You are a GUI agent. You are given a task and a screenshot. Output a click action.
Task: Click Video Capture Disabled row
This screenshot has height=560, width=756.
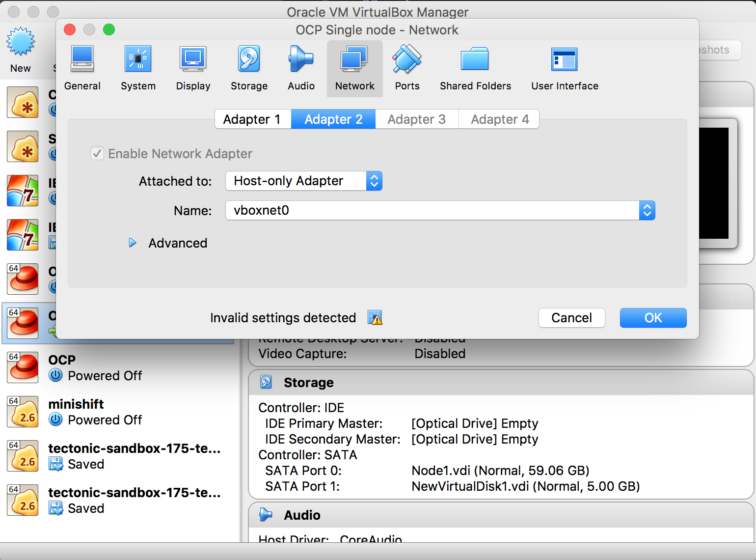point(362,354)
